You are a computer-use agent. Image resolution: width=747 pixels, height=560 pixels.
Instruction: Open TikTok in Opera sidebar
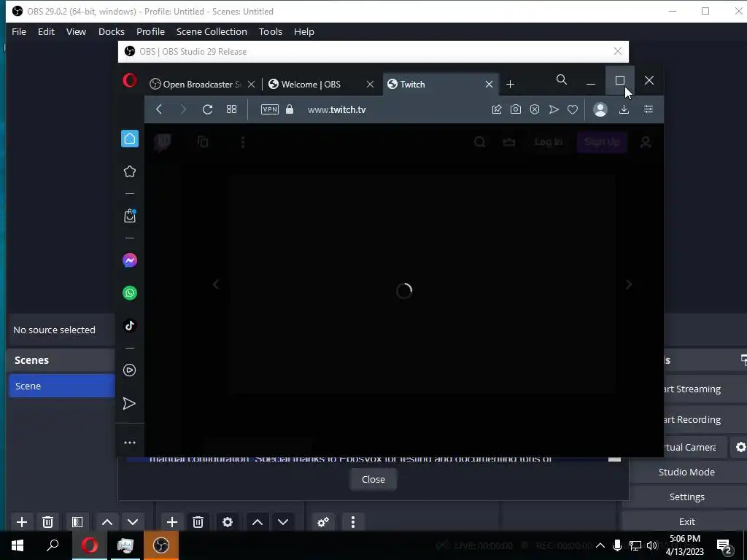coord(130,326)
